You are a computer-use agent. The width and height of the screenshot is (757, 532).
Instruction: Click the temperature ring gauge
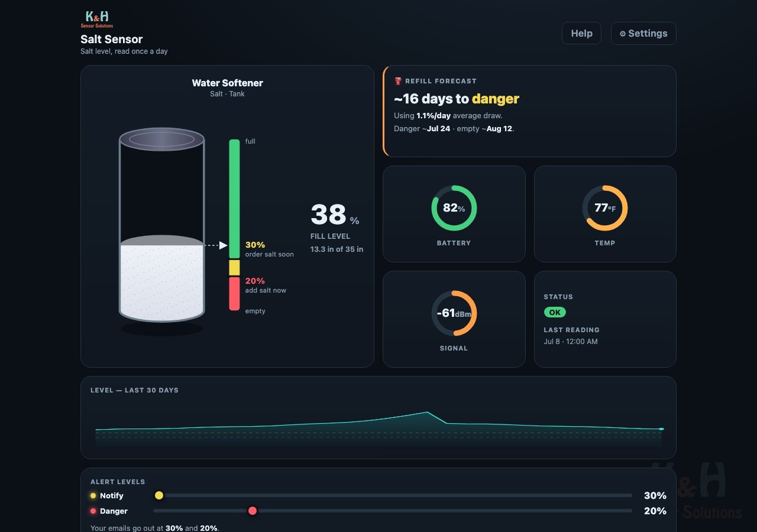(x=605, y=208)
